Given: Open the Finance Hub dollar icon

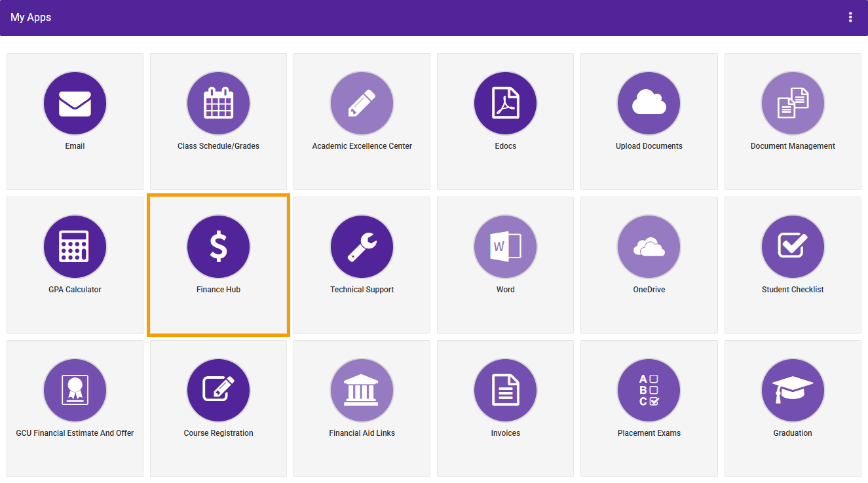Looking at the screenshot, I should tap(218, 247).
